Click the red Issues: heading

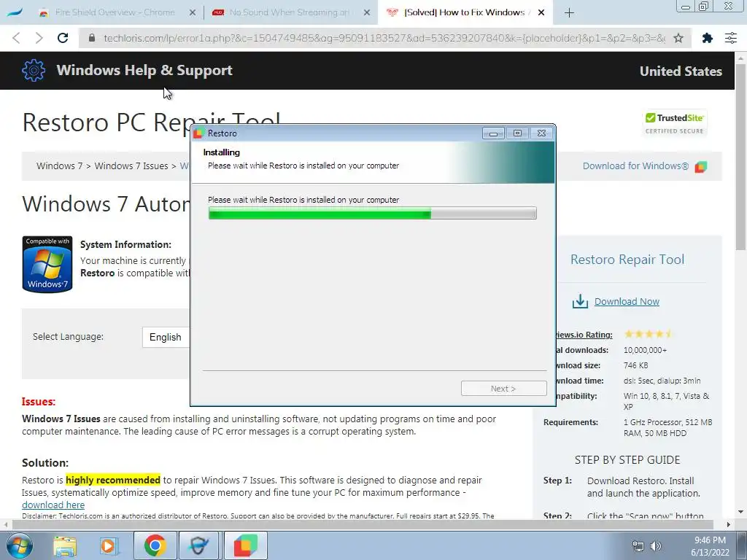[x=39, y=402]
